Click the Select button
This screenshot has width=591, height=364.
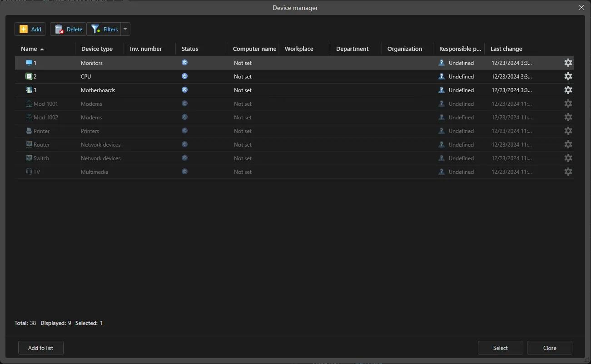pos(500,348)
